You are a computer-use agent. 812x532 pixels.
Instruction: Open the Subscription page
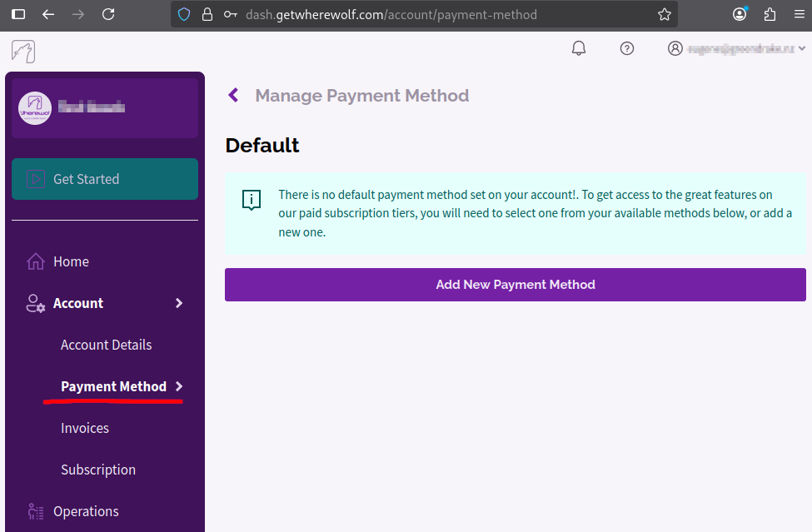pyautogui.click(x=98, y=470)
